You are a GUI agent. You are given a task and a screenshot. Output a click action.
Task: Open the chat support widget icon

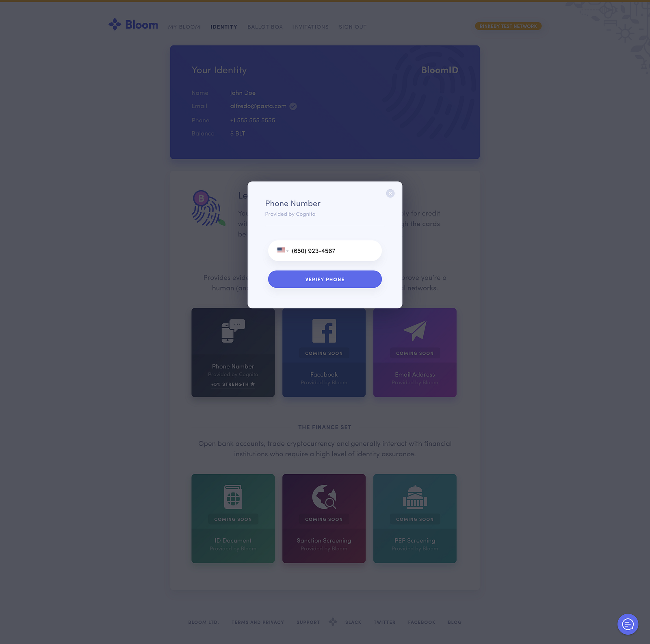(x=628, y=624)
